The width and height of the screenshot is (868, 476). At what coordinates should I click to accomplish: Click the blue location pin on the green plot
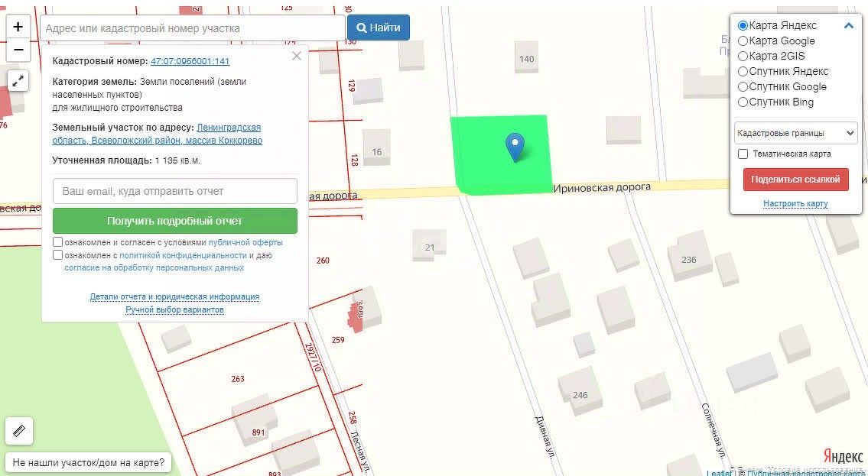(x=515, y=147)
